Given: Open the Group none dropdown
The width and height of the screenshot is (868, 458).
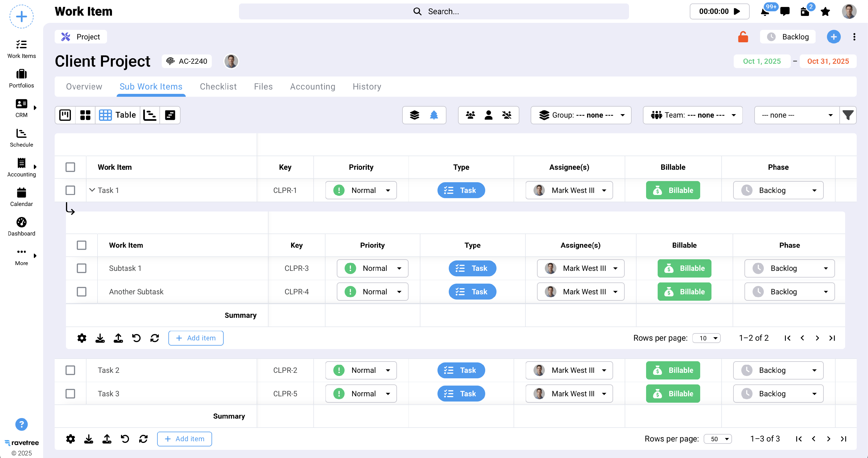Looking at the screenshot, I should 581,115.
